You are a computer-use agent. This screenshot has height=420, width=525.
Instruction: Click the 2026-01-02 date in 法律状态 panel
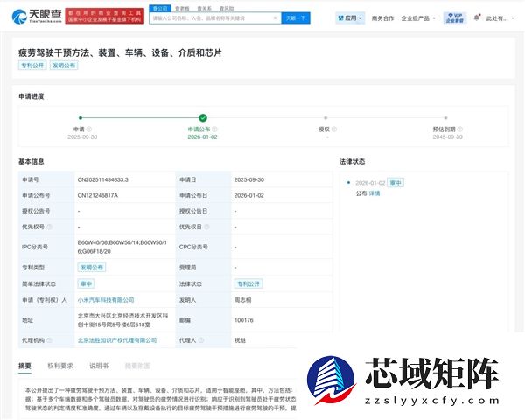pyautogui.click(x=370, y=183)
